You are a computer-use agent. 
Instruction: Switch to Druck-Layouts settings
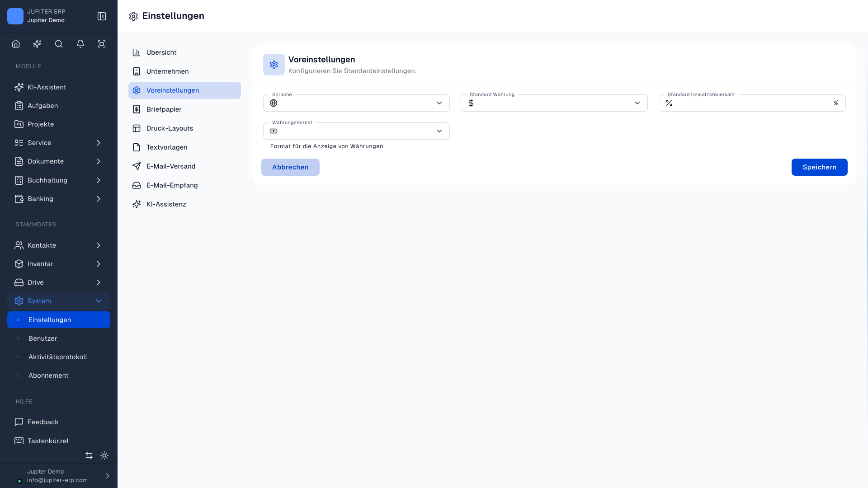(184, 128)
